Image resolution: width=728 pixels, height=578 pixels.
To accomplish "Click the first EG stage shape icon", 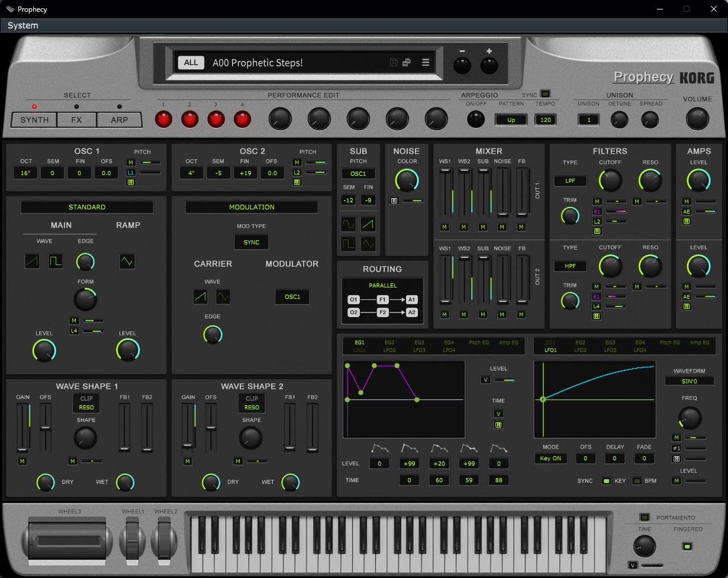I will pos(379,448).
